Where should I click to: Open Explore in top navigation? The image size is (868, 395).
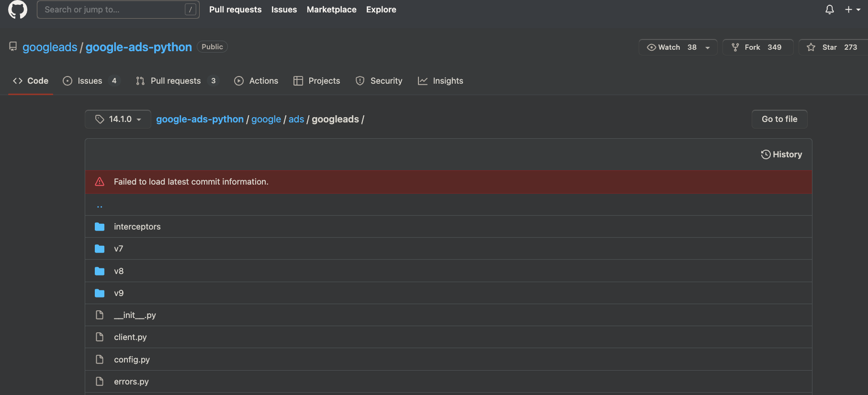[x=381, y=10]
